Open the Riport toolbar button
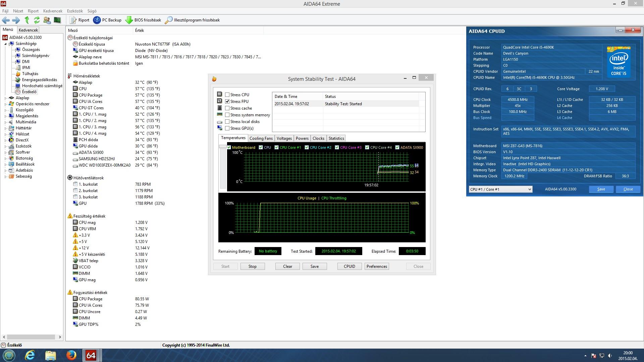Screen dimensions: 644x362 click(79, 20)
